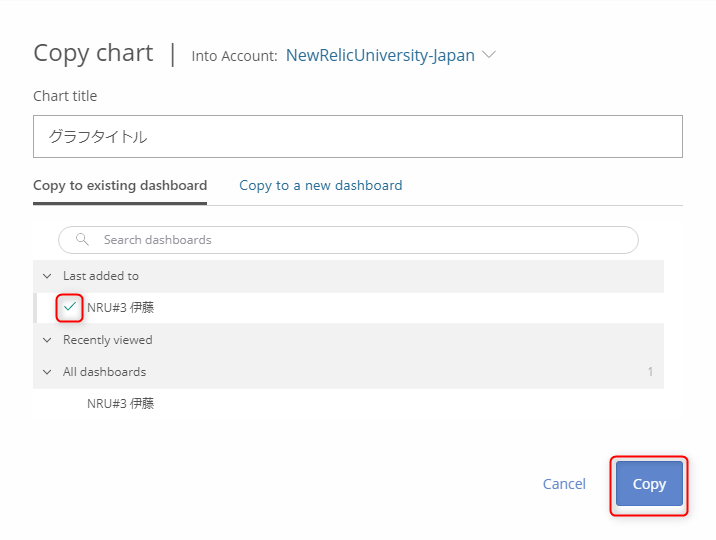The height and width of the screenshot is (540, 716).
Task: Click the Chart title label above the field
Action: tap(65, 96)
